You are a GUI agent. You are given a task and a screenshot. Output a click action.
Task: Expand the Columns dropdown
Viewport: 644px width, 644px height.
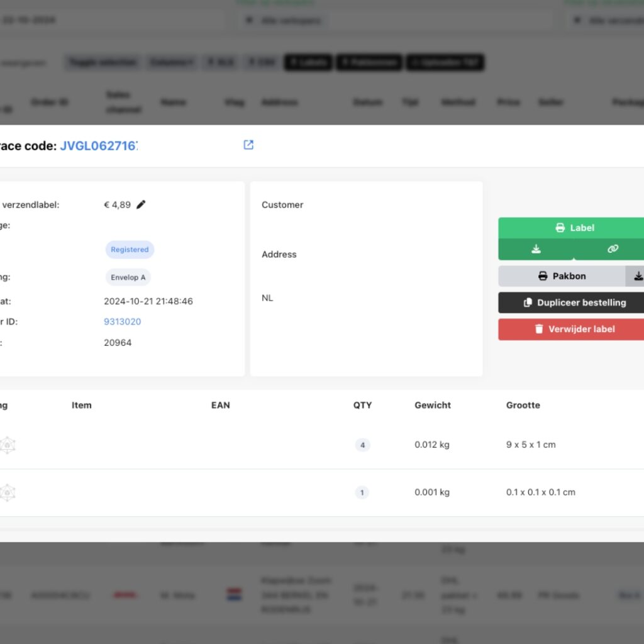tap(172, 62)
